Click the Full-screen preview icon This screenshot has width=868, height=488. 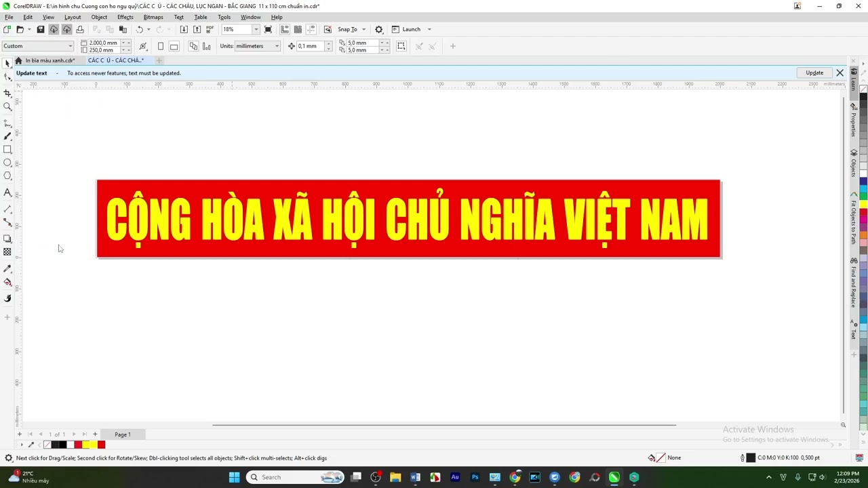point(269,29)
